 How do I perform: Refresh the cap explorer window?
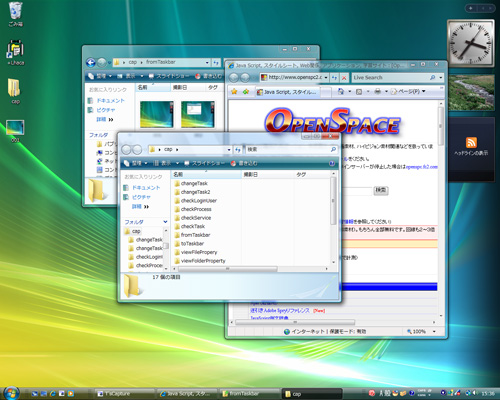238,150
